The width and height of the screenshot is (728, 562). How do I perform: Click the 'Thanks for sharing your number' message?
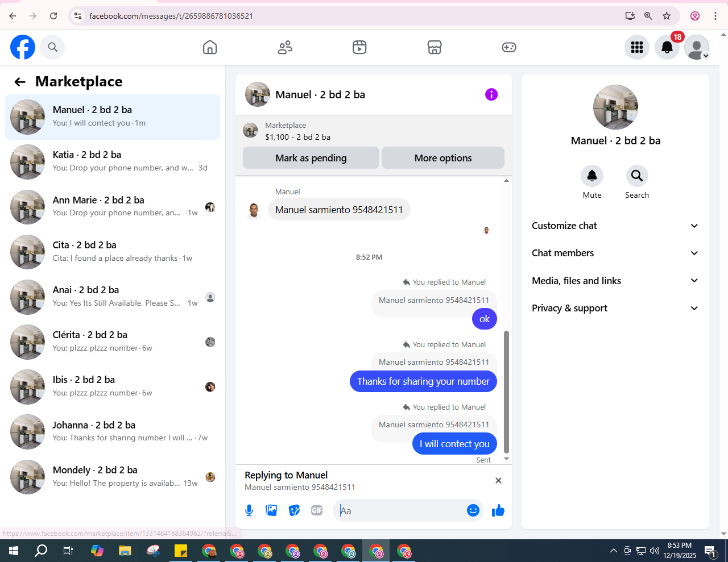coord(423,381)
